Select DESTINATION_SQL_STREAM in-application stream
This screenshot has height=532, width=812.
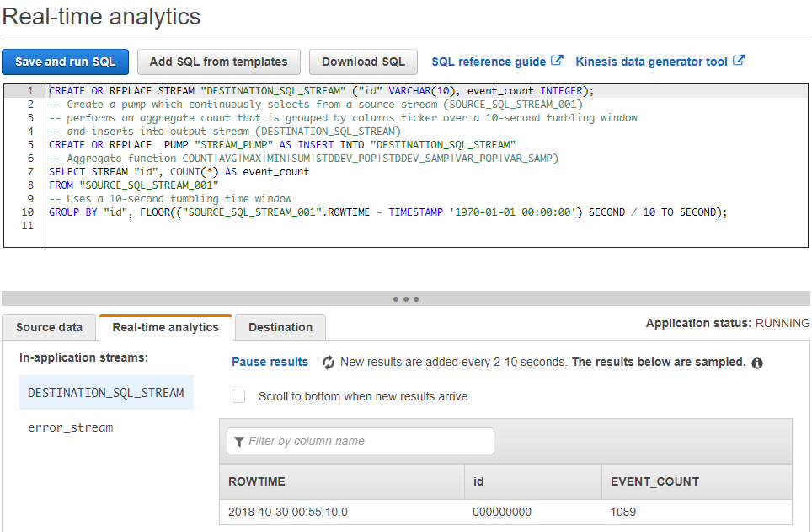pos(105,393)
